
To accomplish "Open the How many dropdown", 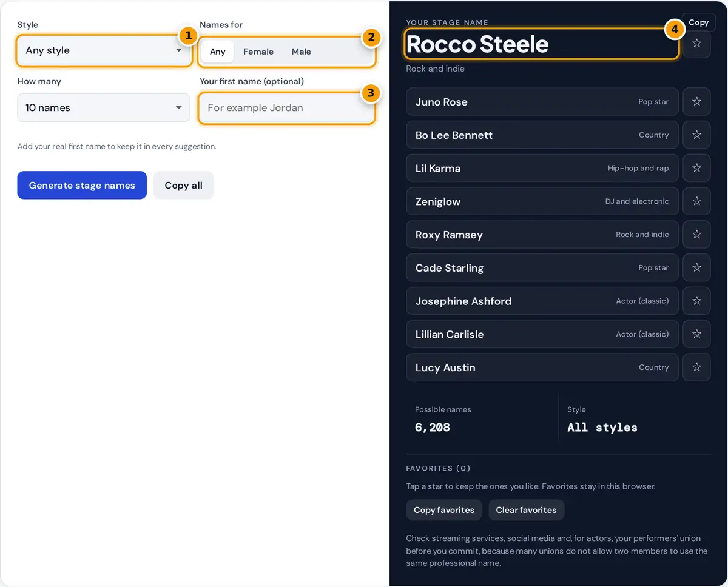I will pyautogui.click(x=104, y=107).
